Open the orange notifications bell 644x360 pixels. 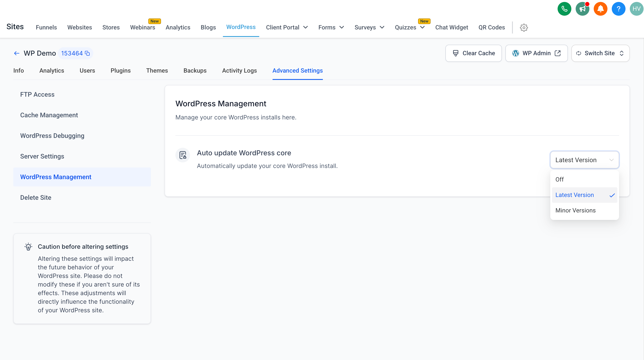(x=600, y=9)
